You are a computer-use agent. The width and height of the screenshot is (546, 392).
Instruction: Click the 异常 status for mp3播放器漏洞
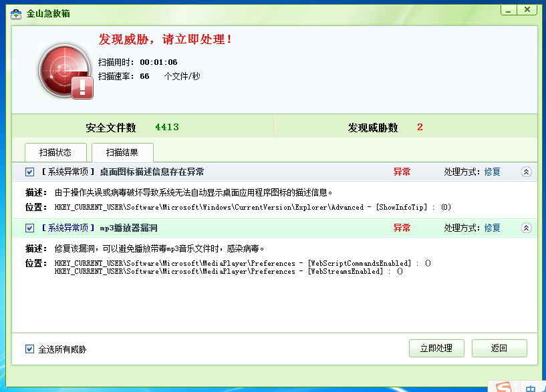coord(402,228)
